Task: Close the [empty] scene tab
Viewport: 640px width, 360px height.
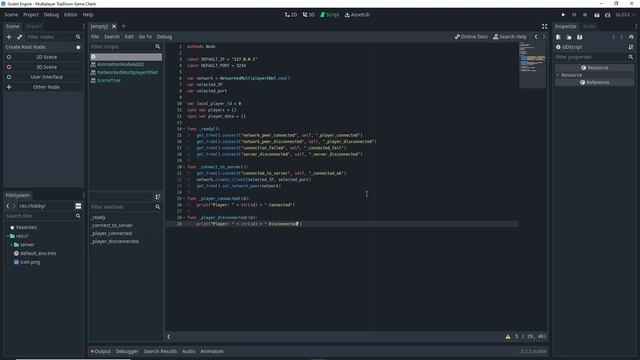Action: (x=114, y=26)
